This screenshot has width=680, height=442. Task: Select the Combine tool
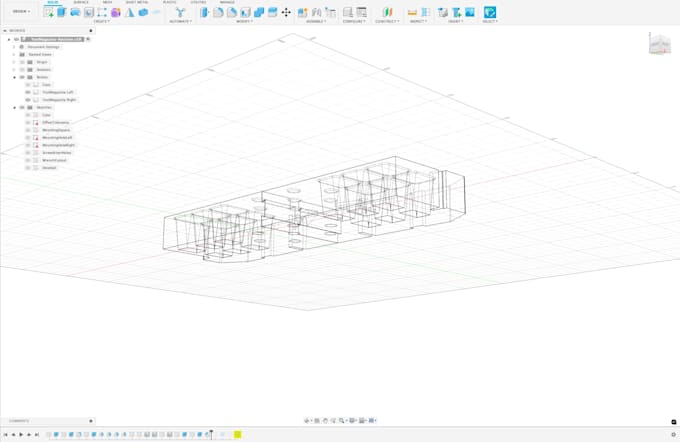coord(259,12)
